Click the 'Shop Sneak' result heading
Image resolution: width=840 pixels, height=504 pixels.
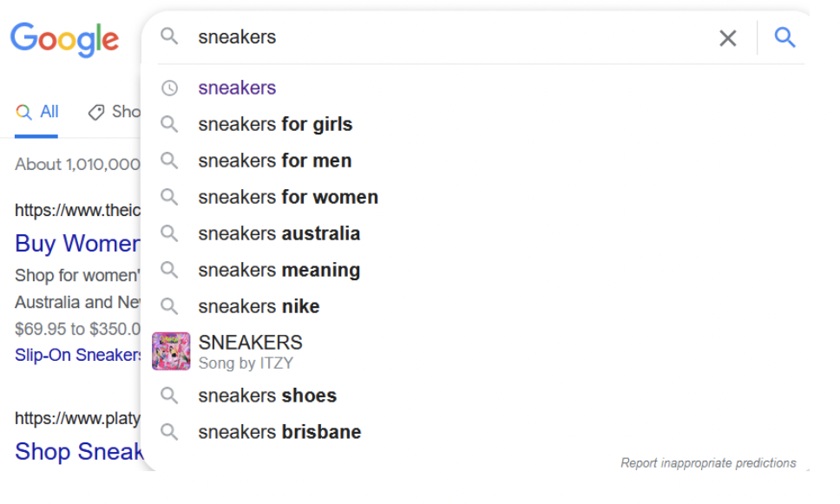[x=76, y=451]
